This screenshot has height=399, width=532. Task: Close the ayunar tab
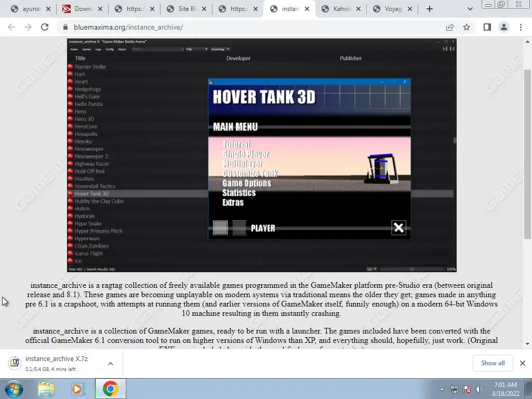(48, 9)
